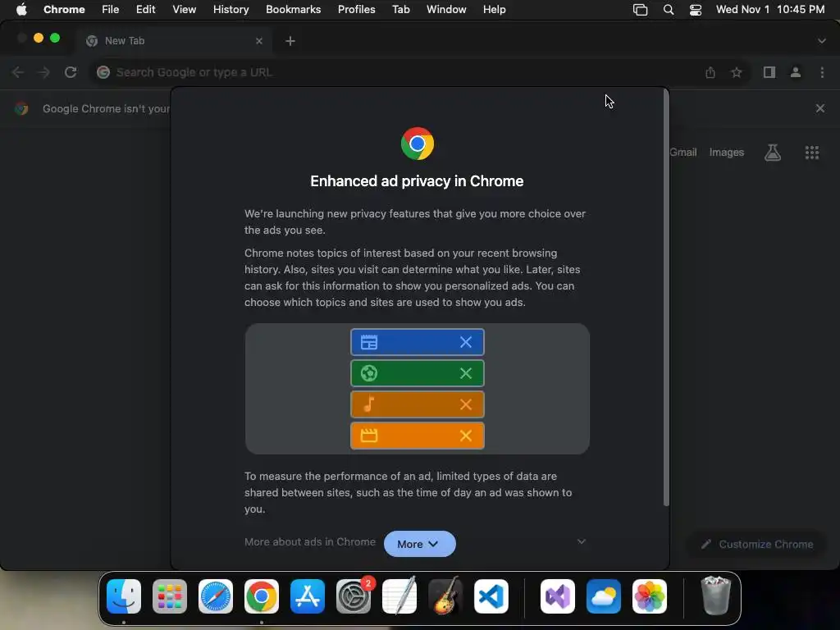Open Weather app from the dock

click(604, 596)
